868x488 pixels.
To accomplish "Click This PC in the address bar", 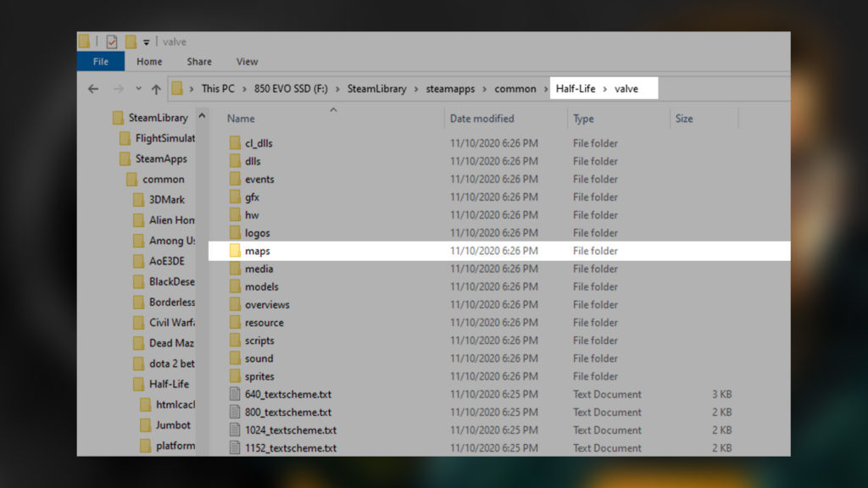I will 218,88.
